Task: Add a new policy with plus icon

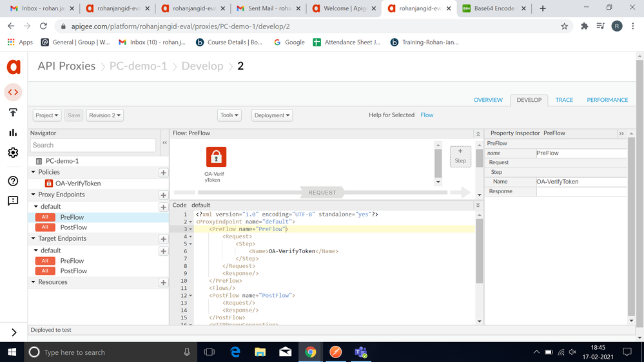Action: pyautogui.click(x=164, y=173)
